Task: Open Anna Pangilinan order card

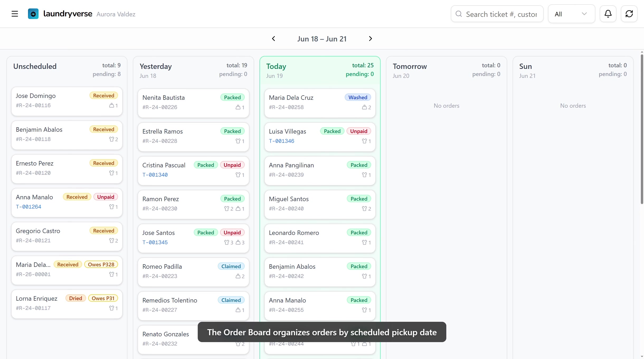Action: click(320, 171)
